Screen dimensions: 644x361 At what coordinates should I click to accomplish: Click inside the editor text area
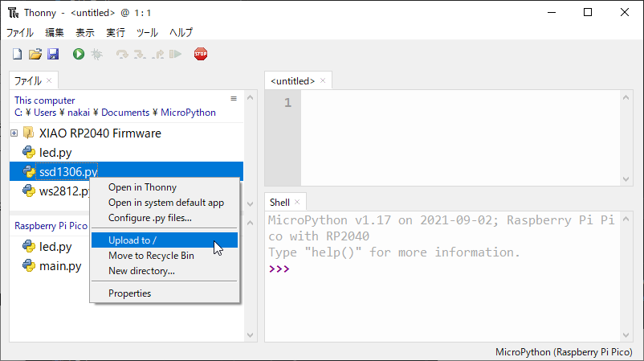click(460, 137)
